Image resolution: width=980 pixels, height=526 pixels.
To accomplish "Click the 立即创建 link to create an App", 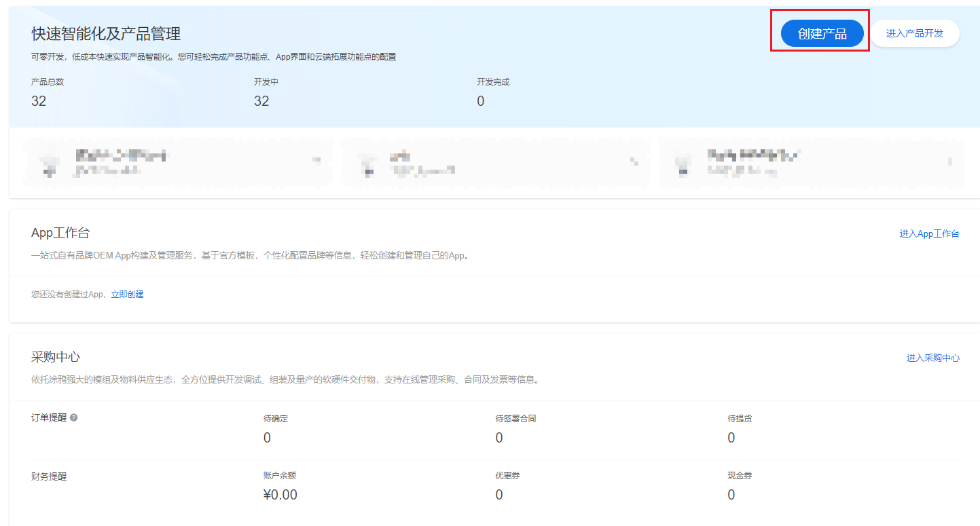I will pos(127,295).
